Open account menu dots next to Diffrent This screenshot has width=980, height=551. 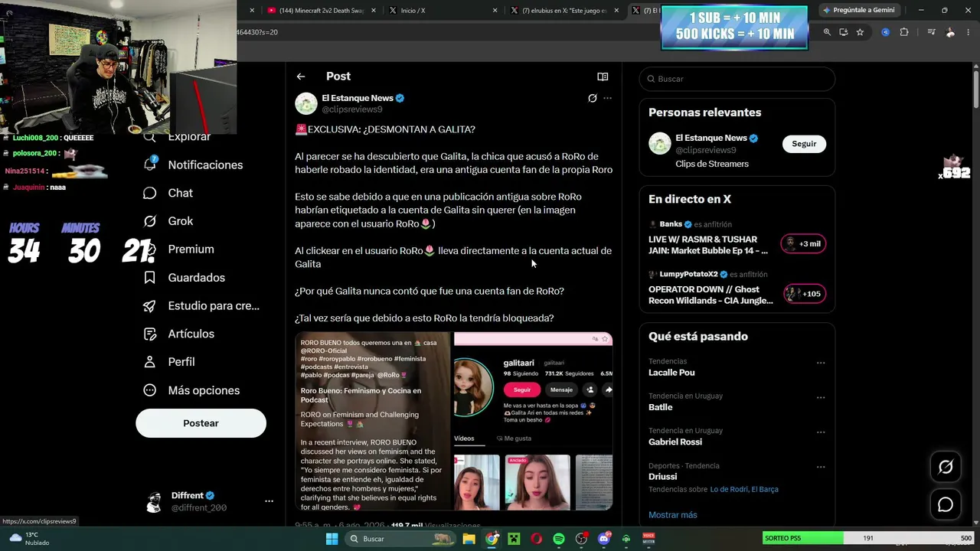269,501
